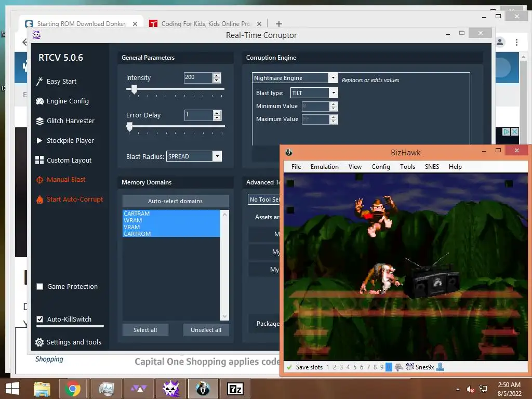The width and height of the screenshot is (532, 399).
Task: Trigger a Manual Blast
Action: point(61,180)
